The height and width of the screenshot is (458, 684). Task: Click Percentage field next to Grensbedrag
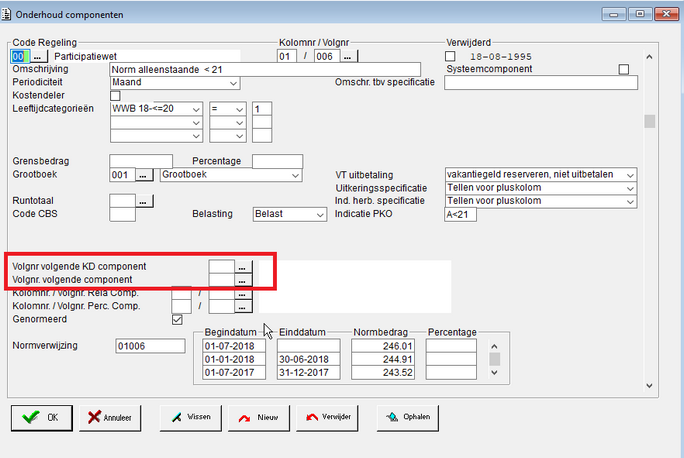point(277,161)
